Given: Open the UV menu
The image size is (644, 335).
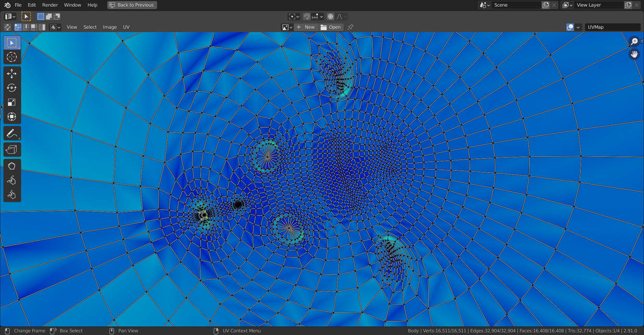Looking at the screenshot, I should pos(126,27).
